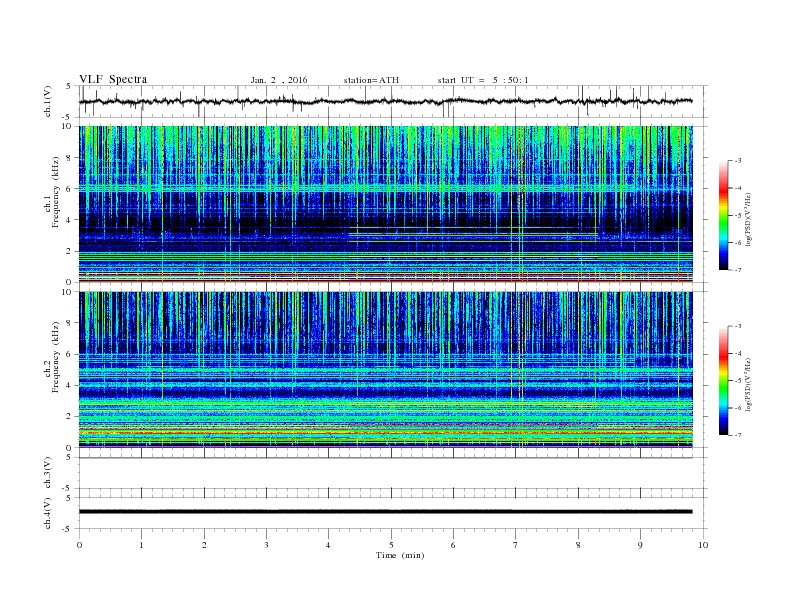This screenshot has height=612, width=792.
Task: Click time axis tick label "10"
Action: [x=703, y=545]
